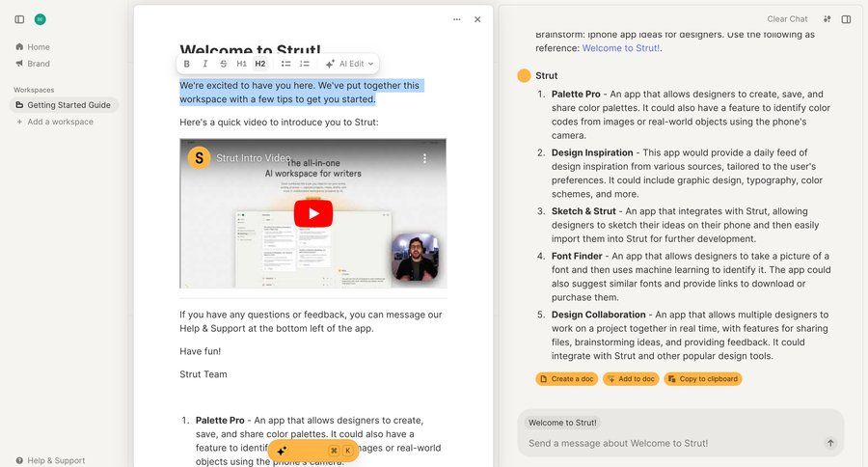Click 'Strut Team' signature text

203,374
